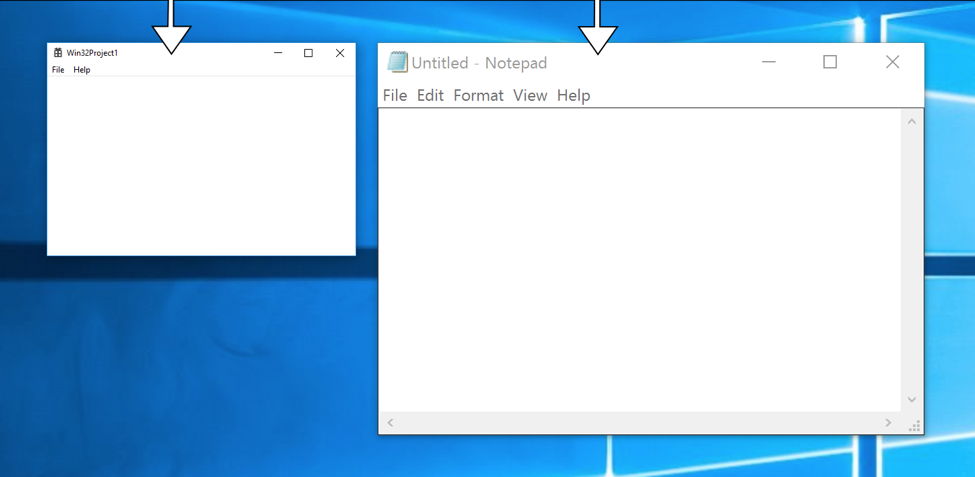Close the Win32Project1 window
This screenshot has height=477, width=975.
coord(340,53)
